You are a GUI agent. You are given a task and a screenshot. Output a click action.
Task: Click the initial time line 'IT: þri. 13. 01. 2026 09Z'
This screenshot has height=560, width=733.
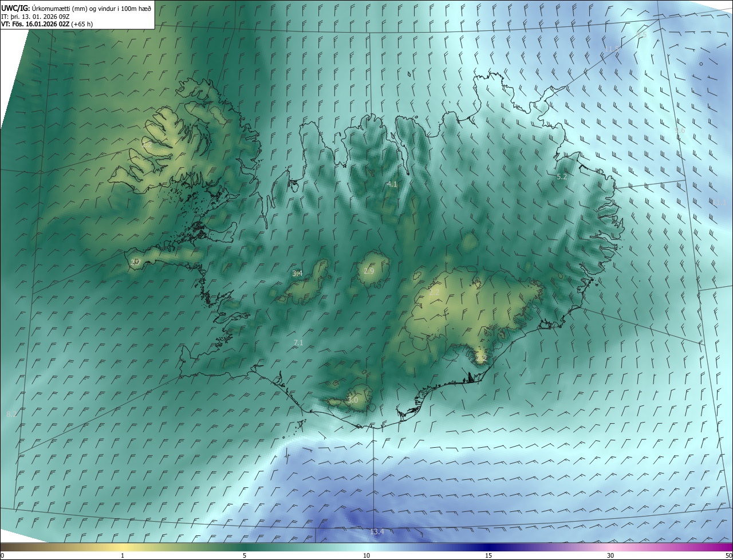coord(35,17)
